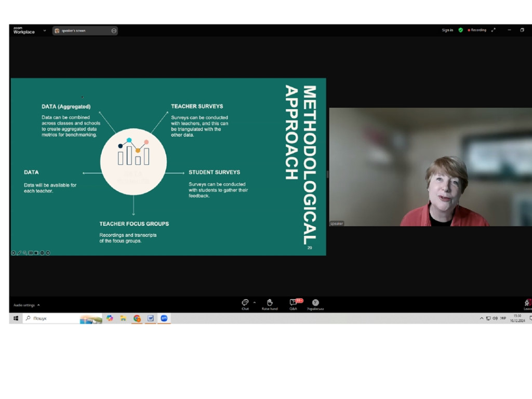Open the taskbar clock showing 15:30

(x=517, y=318)
